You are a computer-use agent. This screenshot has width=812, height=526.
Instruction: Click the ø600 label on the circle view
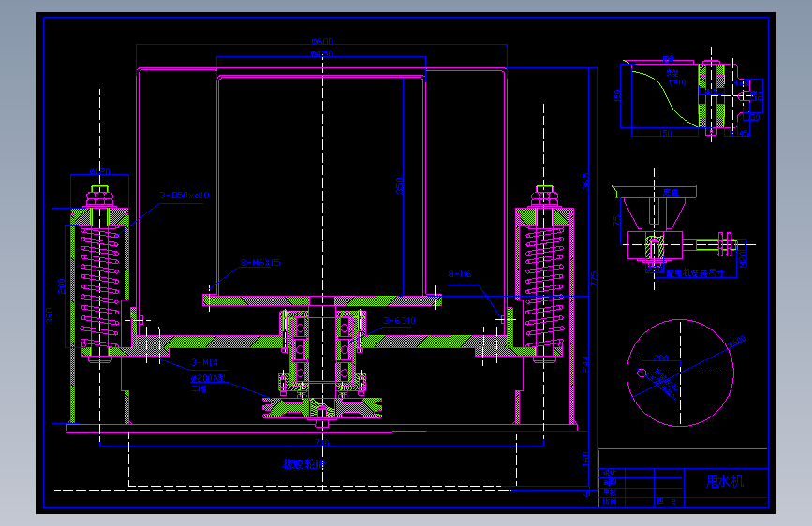tap(736, 342)
